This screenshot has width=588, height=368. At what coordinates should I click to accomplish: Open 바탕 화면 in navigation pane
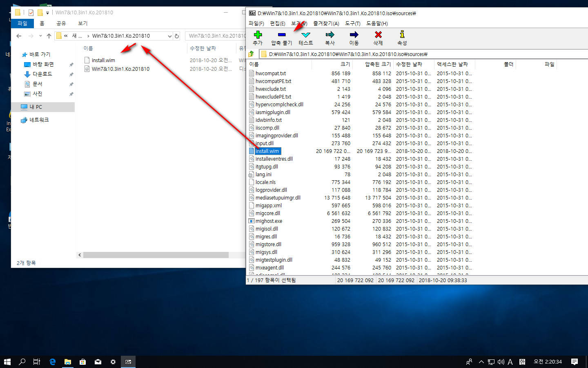click(43, 64)
